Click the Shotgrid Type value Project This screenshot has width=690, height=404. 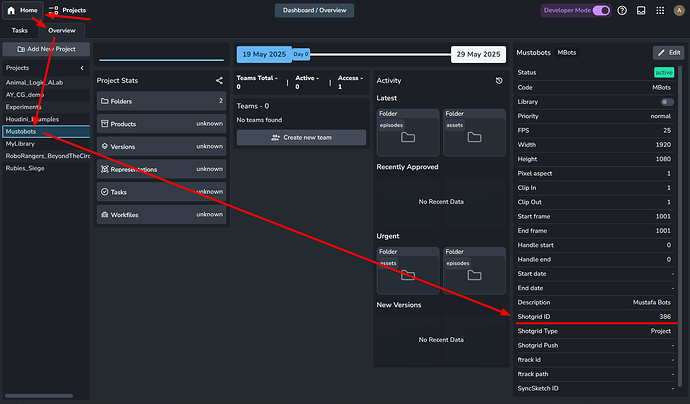click(661, 331)
